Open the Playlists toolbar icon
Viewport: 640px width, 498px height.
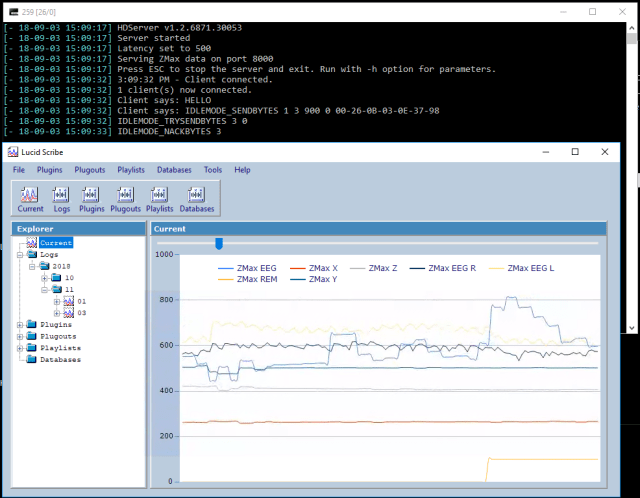[x=159, y=198]
